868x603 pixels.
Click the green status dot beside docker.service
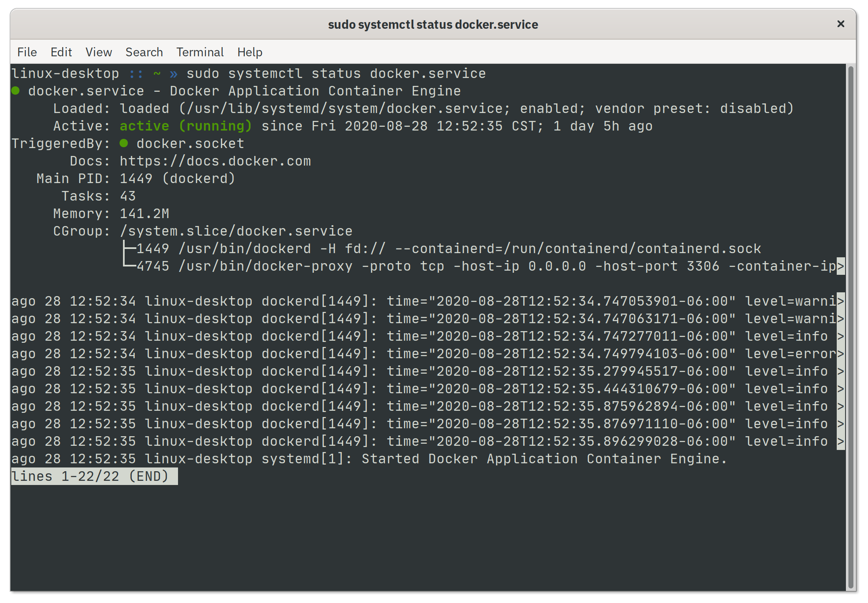click(x=16, y=91)
